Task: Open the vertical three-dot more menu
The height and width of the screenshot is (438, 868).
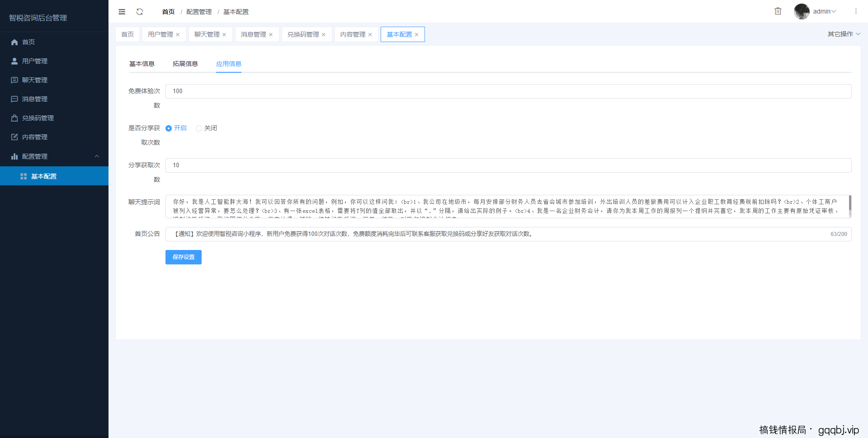Action: coord(856,11)
